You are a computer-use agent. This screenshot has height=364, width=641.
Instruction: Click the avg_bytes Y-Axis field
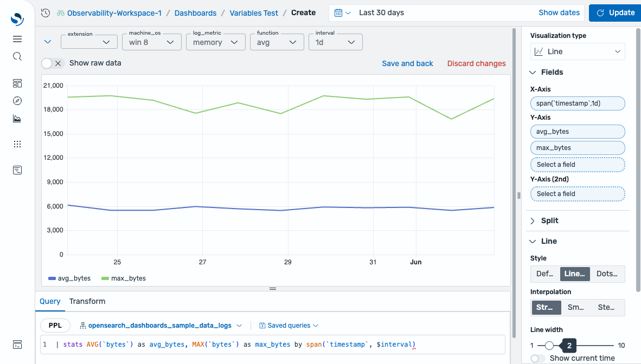click(578, 132)
